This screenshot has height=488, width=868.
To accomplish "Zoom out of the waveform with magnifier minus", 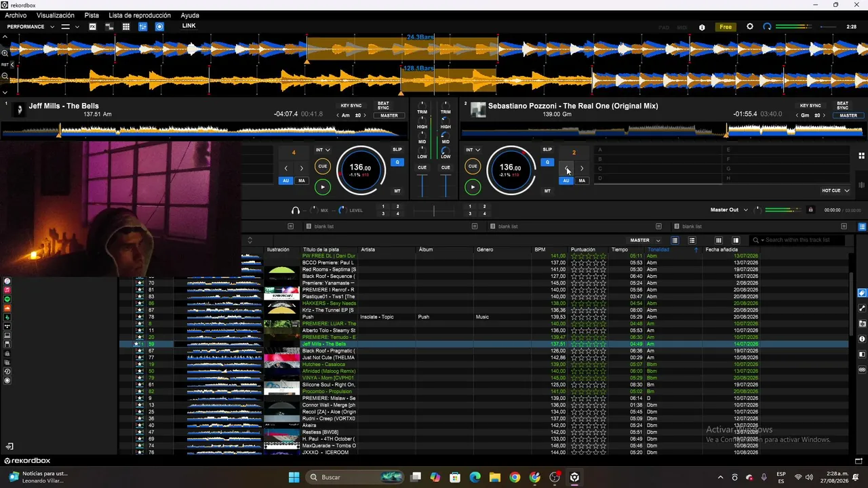I will click(5, 76).
